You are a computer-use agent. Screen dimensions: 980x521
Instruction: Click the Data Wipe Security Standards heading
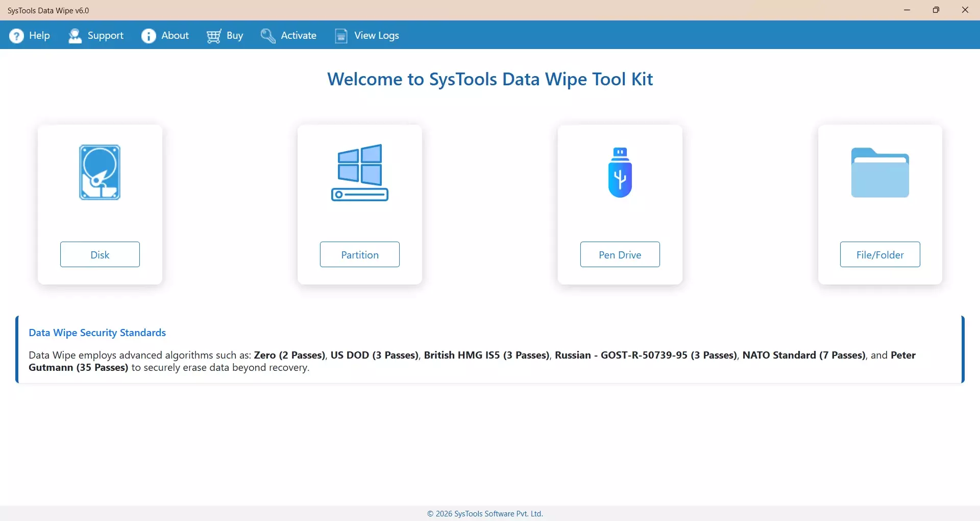[97, 333]
